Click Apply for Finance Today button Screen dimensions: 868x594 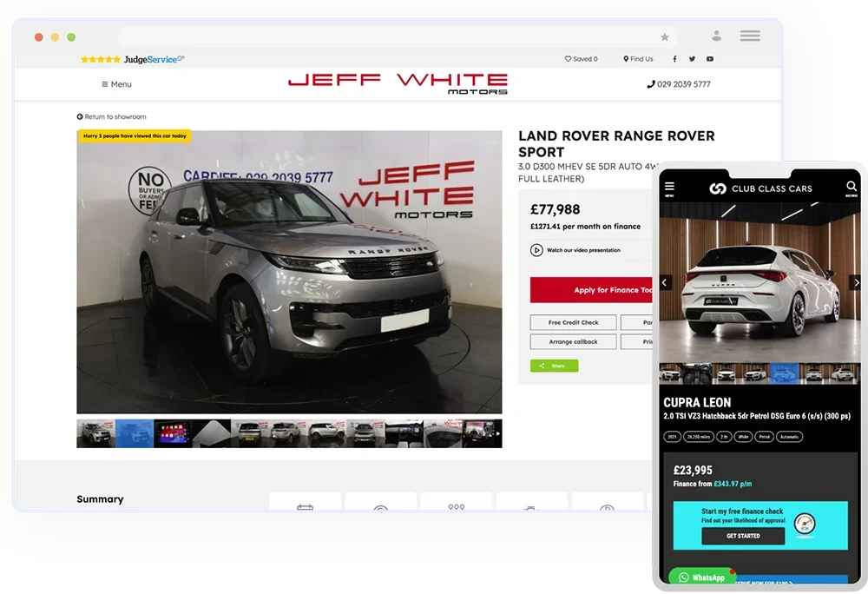pos(591,290)
